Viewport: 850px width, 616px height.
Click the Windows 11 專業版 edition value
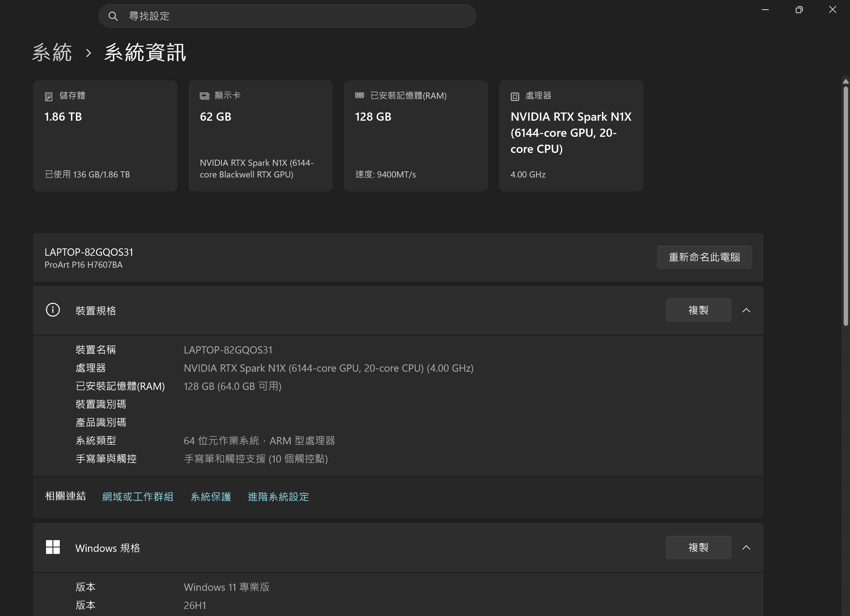226,587
